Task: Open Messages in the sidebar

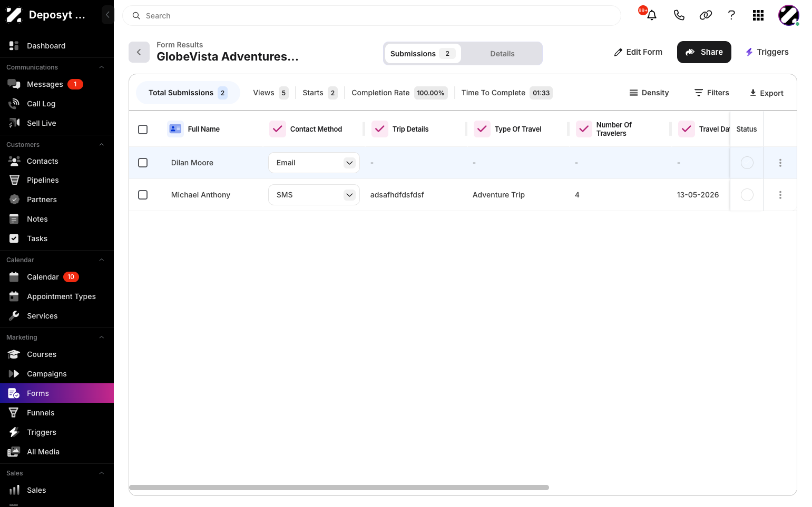Action: [57, 84]
